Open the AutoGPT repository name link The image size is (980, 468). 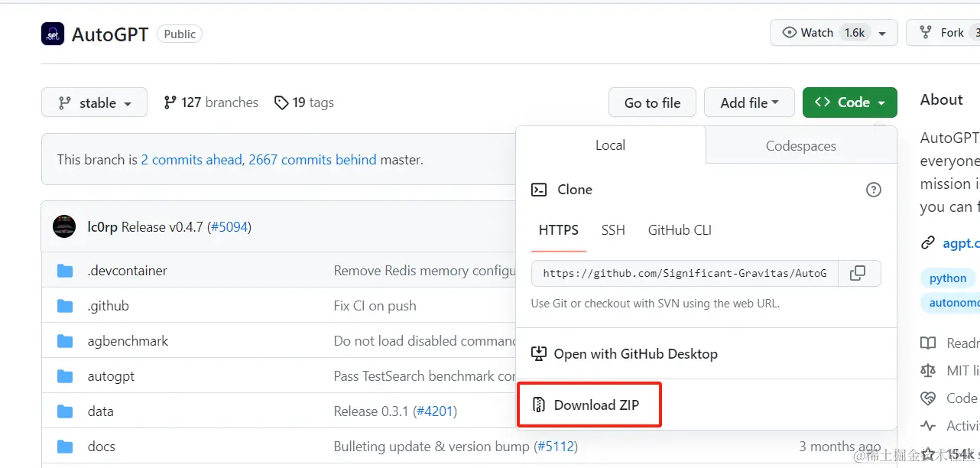(110, 34)
